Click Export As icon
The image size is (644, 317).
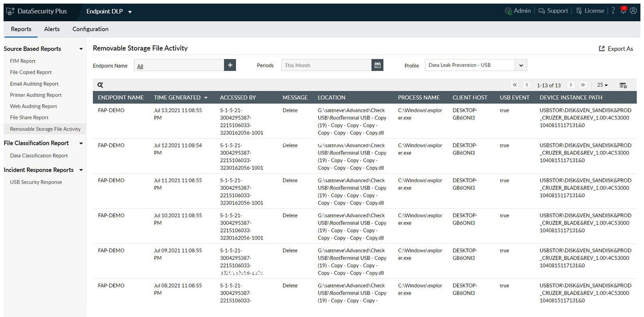601,49
